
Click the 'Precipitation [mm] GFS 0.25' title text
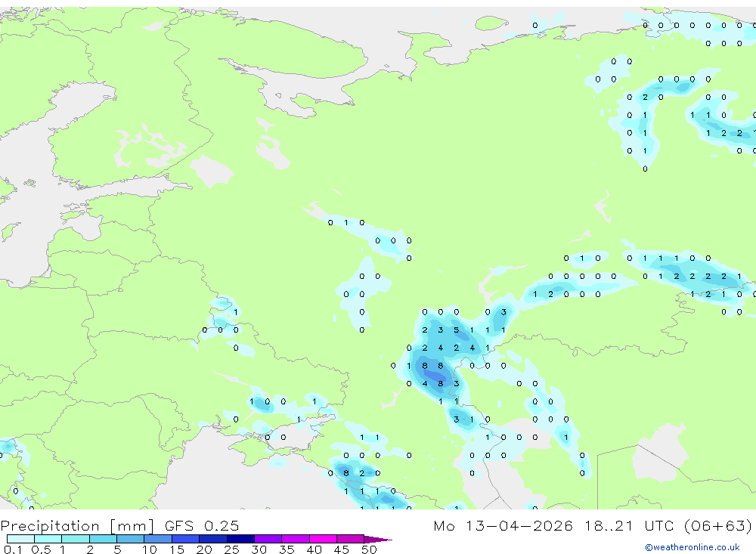point(119,525)
